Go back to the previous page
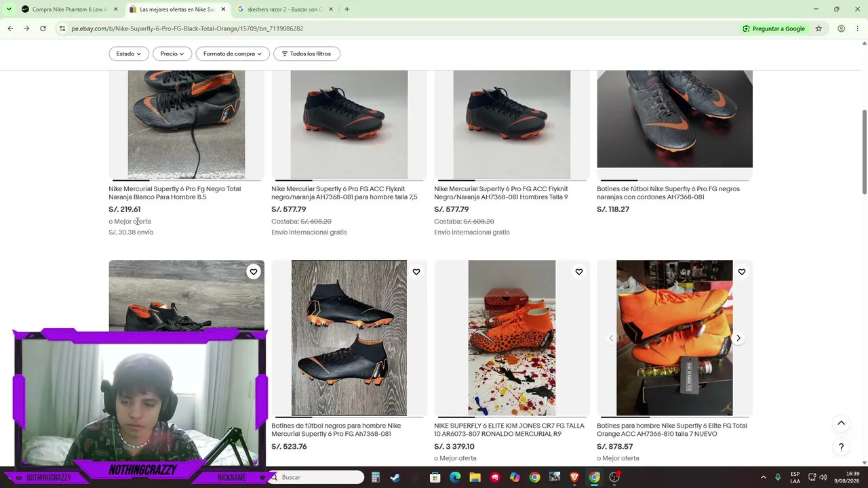This screenshot has height=488, width=868. pyautogui.click(x=10, y=28)
